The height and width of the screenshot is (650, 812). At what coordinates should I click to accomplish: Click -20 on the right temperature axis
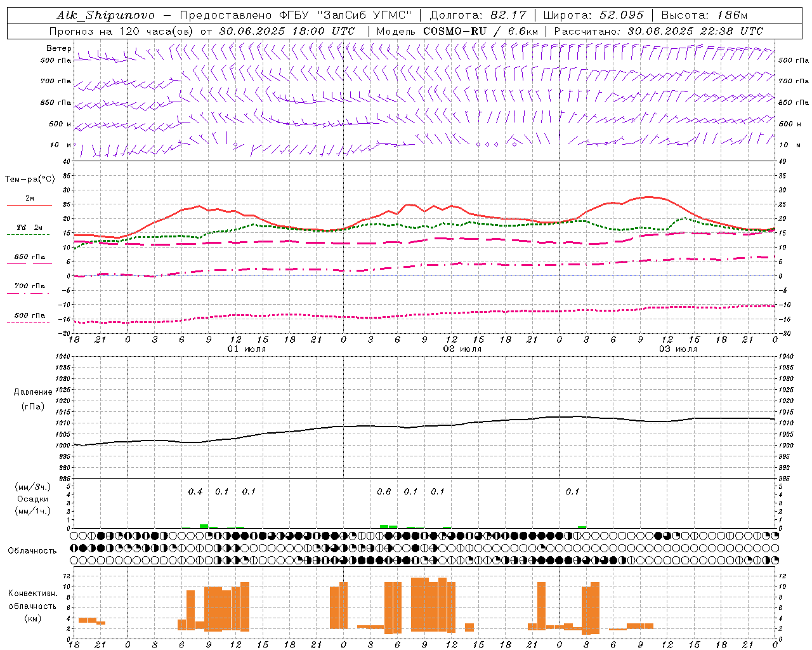(785, 333)
